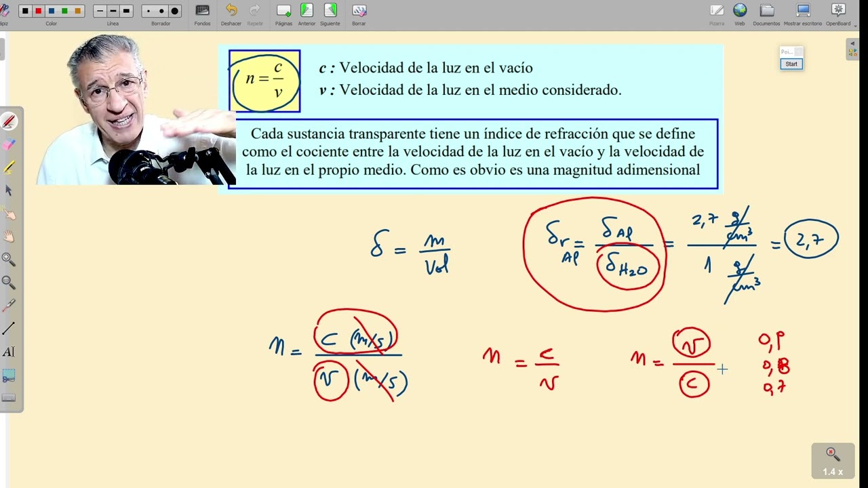Screen dimensions: 868x488
Task: Activate the Laser pointer tool
Action: point(9,306)
